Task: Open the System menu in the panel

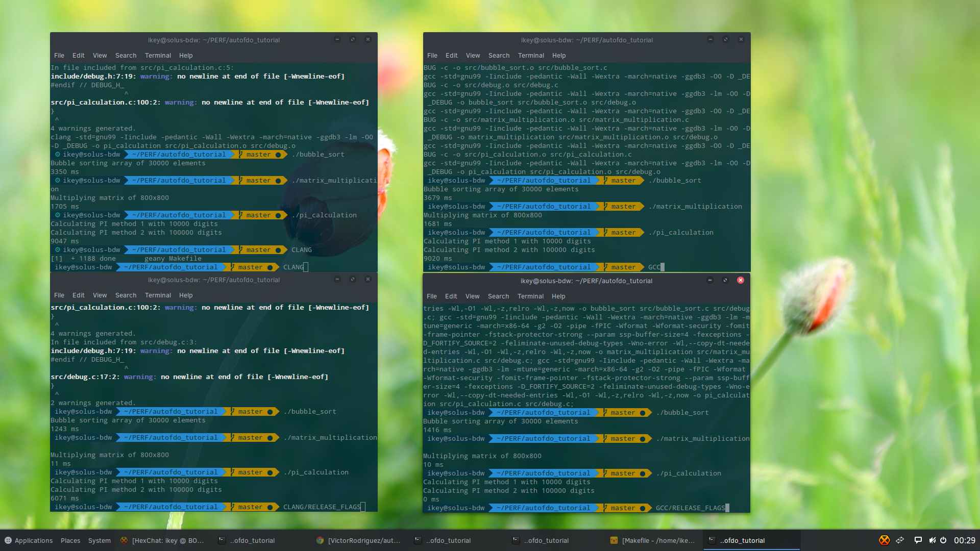Action: (x=99, y=540)
